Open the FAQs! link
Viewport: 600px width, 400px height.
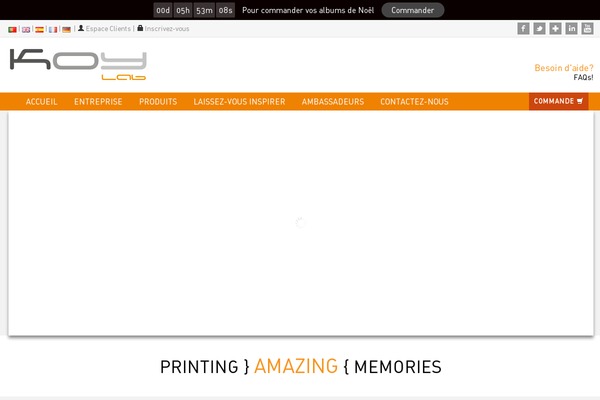[x=583, y=77]
